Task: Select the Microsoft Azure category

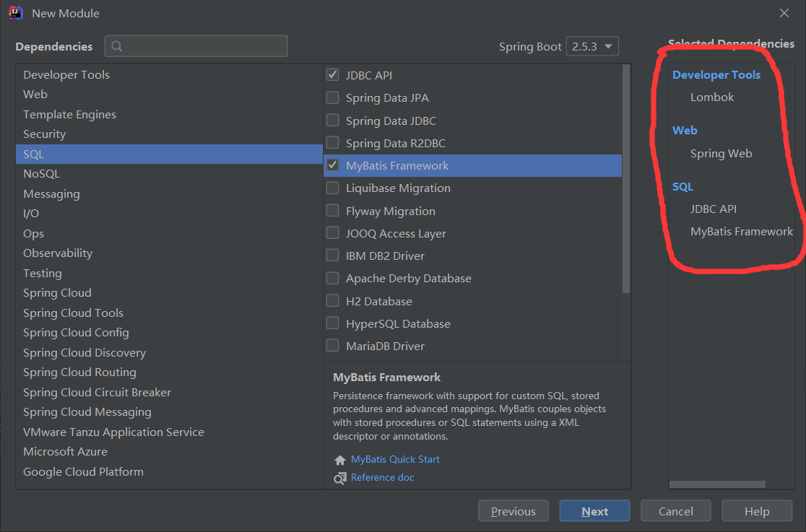Action: coord(169,452)
